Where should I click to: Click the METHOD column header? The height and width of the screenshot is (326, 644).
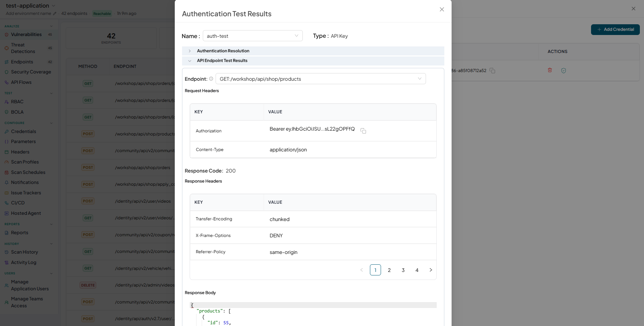(88, 66)
